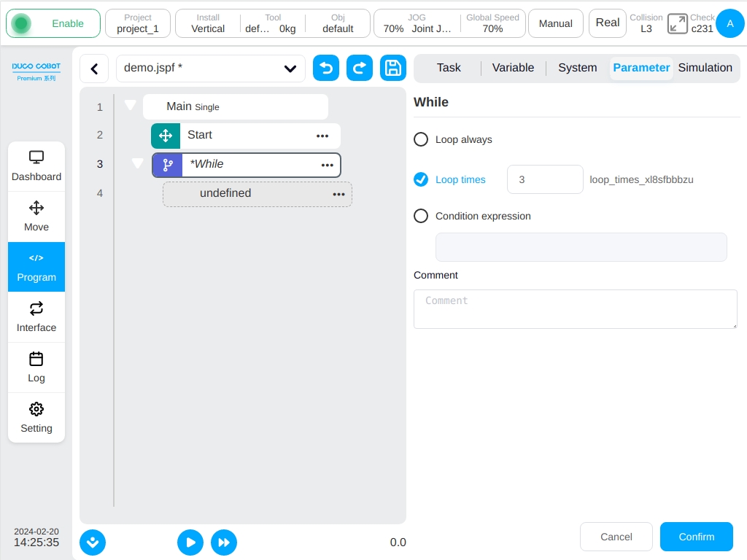This screenshot has width=747, height=560.
Task: Open the Start row options (three dots)
Action: (x=322, y=136)
